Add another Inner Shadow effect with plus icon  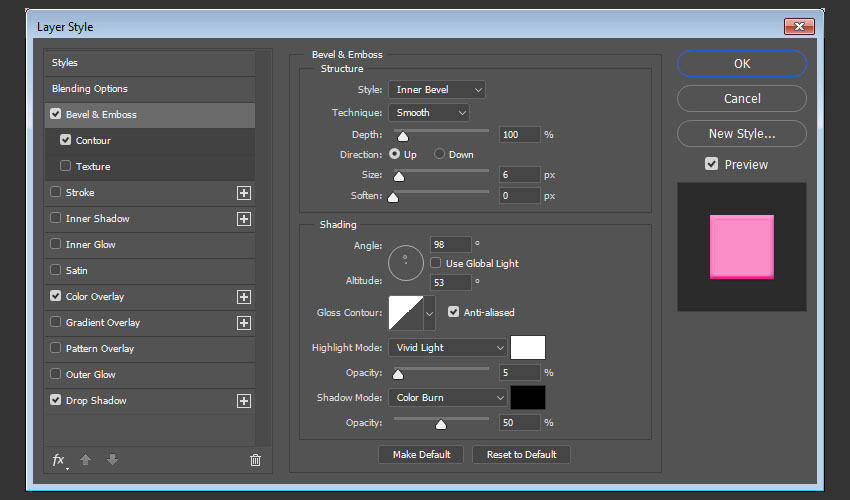(243, 219)
